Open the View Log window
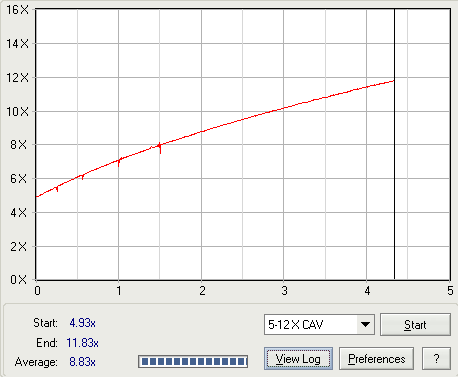Image resolution: width=458 pixels, height=377 pixels. [298, 359]
